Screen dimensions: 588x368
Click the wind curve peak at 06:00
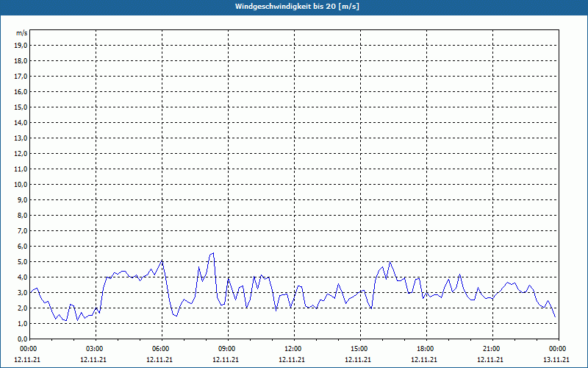tap(162, 261)
